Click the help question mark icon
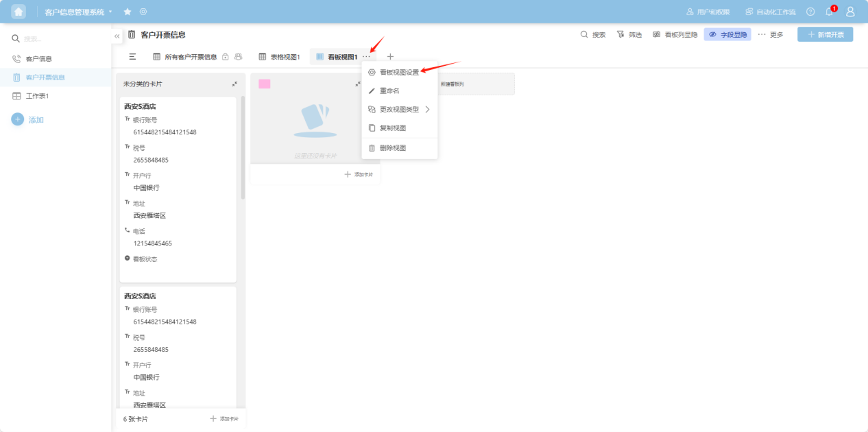 pos(810,12)
